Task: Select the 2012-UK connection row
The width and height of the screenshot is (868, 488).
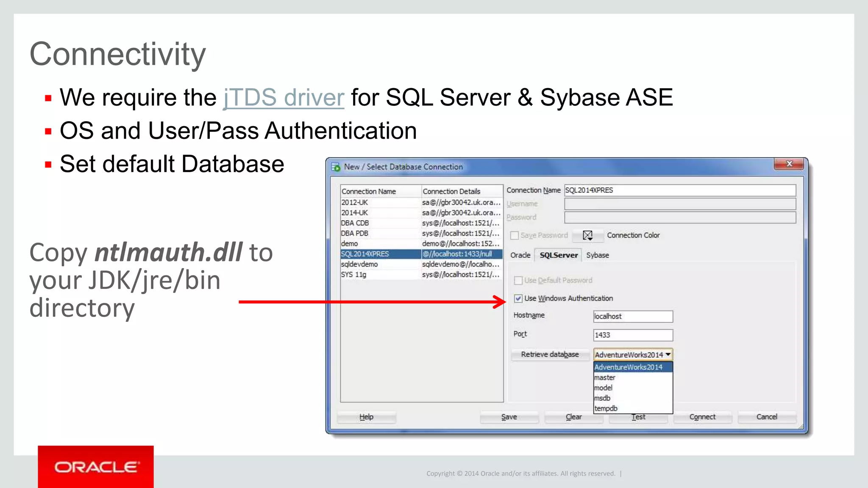Action: [x=422, y=202]
